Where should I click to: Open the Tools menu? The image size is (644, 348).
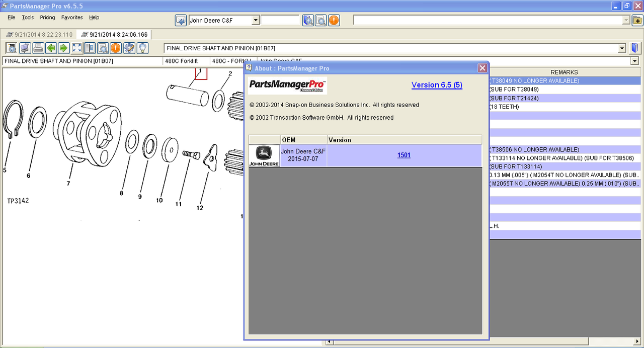point(28,18)
